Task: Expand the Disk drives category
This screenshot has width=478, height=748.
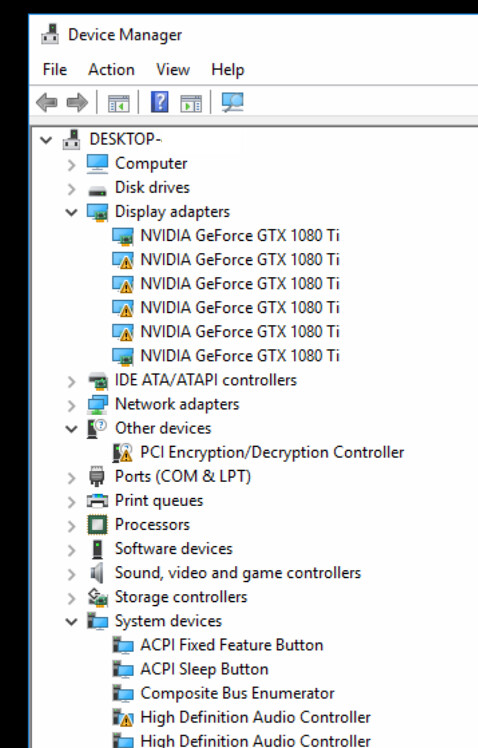Action: tap(72, 189)
